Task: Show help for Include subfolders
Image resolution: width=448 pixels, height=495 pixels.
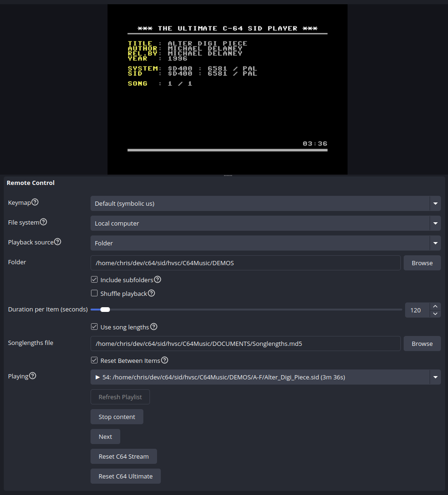Action: click(x=158, y=279)
